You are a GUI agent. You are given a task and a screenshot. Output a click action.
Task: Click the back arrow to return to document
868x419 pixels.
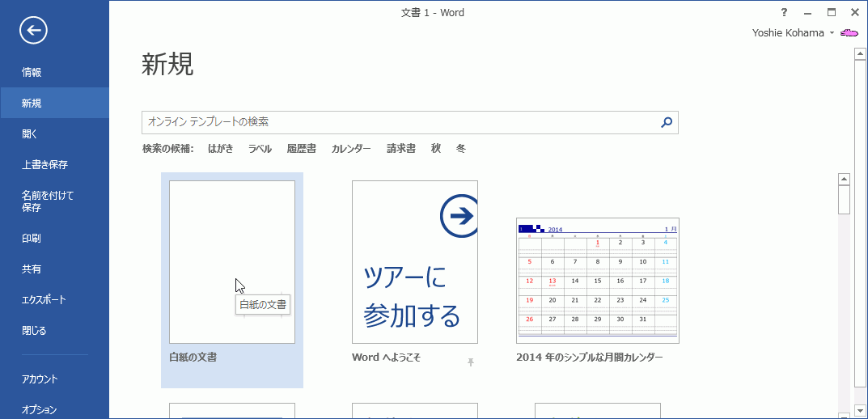point(33,31)
